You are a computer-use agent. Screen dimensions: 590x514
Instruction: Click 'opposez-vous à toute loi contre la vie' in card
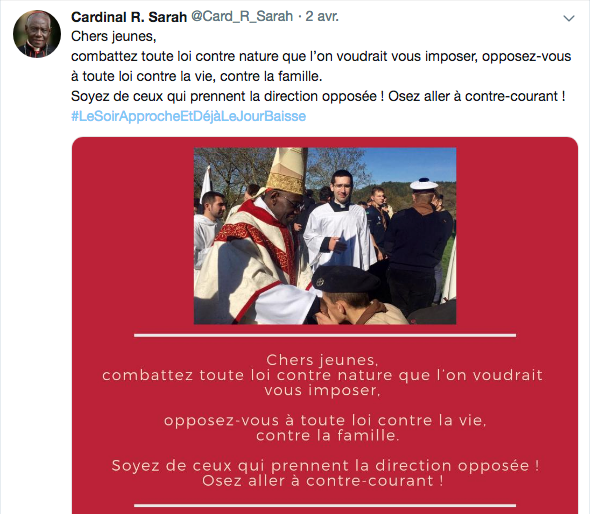tap(325, 420)
